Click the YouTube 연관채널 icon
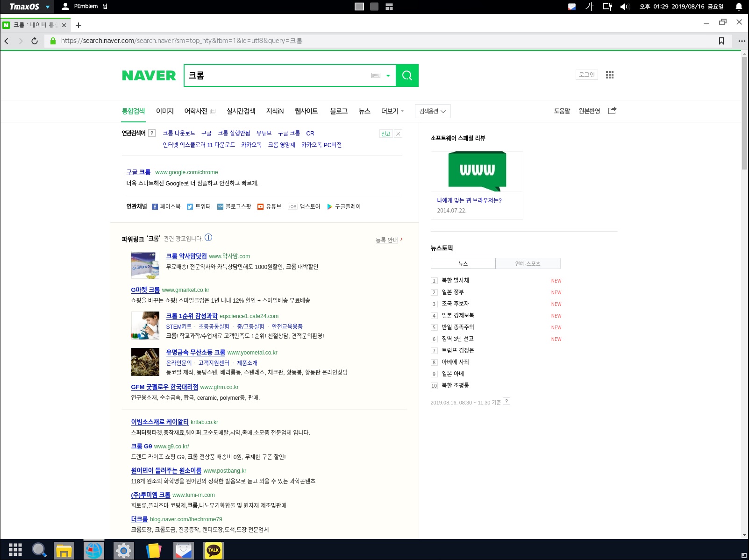The image size is (749, 560). 261,206
